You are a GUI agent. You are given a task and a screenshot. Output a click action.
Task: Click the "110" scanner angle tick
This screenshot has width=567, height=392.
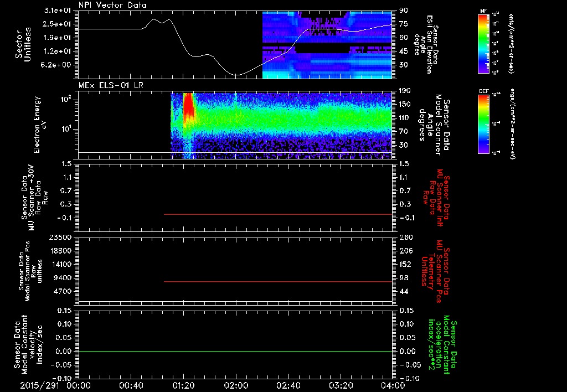(405, 118)
